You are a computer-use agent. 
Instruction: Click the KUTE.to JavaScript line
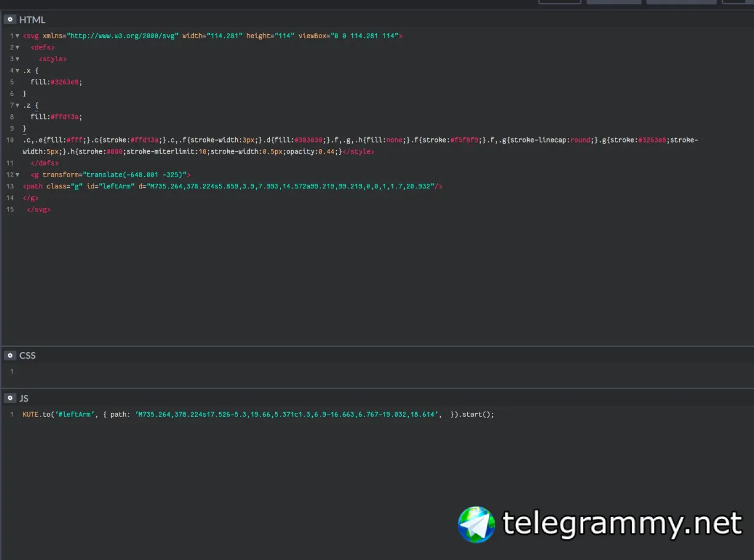point(258,415)
